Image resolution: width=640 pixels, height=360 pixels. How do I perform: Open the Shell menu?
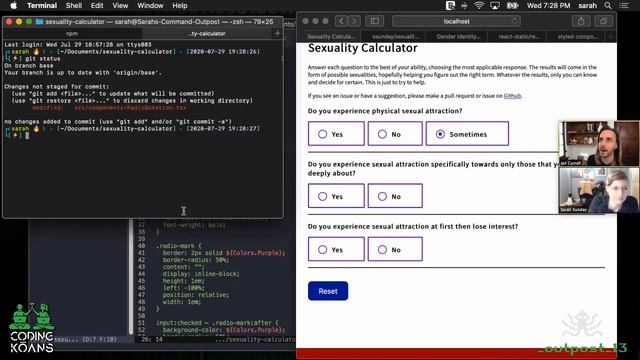pyautogui.click(x=74, y=5)
